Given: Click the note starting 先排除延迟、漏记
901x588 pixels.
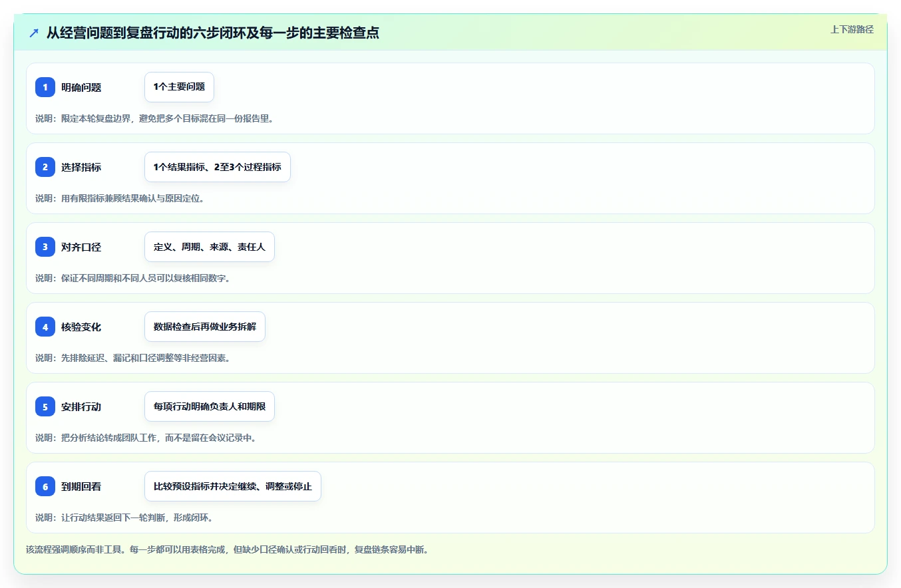Looking at the screenshot, I should click(x=133, y=358).
